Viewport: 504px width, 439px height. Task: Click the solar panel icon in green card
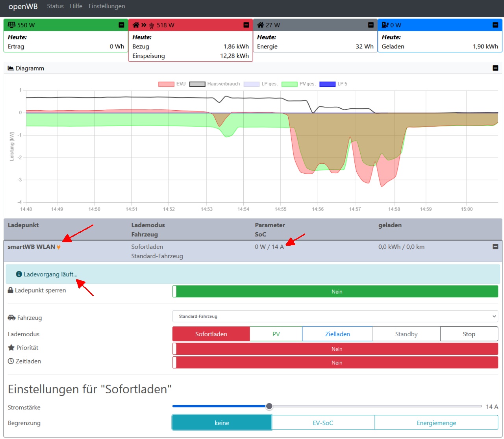[x=11, y=25]
